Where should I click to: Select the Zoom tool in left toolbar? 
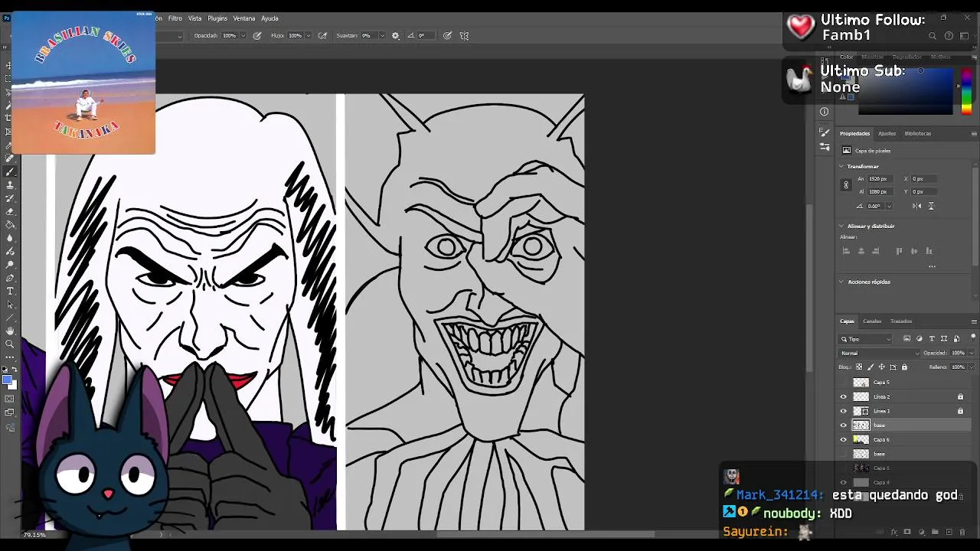coord(10,344)
